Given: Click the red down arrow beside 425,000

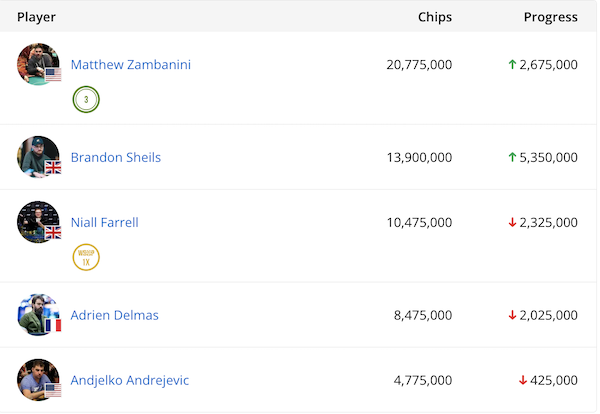Looking at the screenshot, I should click(522, 380).
